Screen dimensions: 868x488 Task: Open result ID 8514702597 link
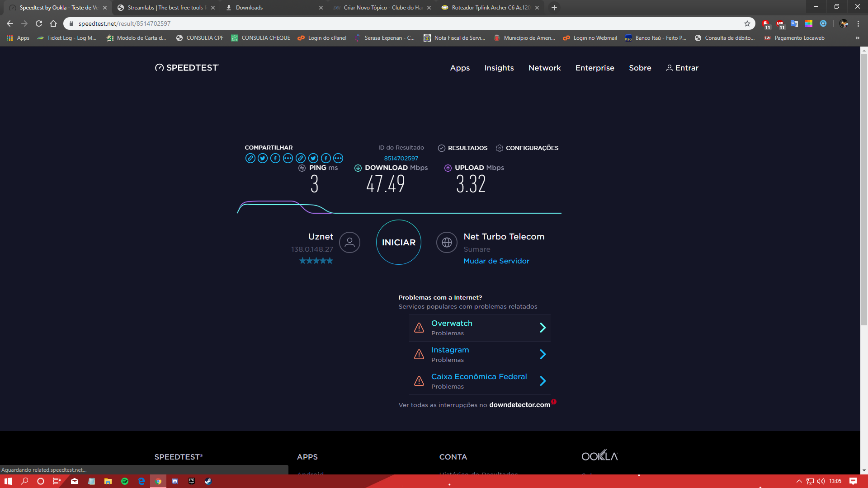coord(401,159)
